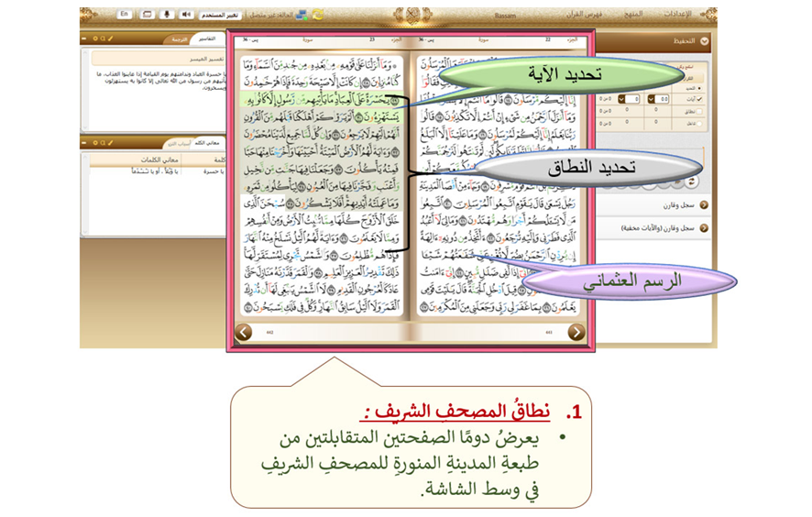This screenshot has height=517, width=812.
Task: Click the word meanings panel gear icon
Action: tap(95, 142)
